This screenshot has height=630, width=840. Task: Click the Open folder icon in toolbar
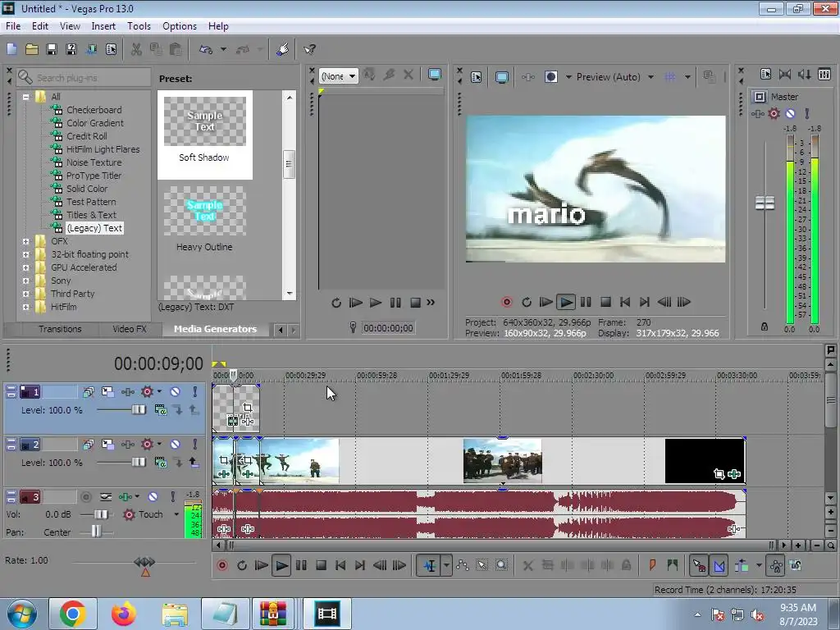pos(32,49)
